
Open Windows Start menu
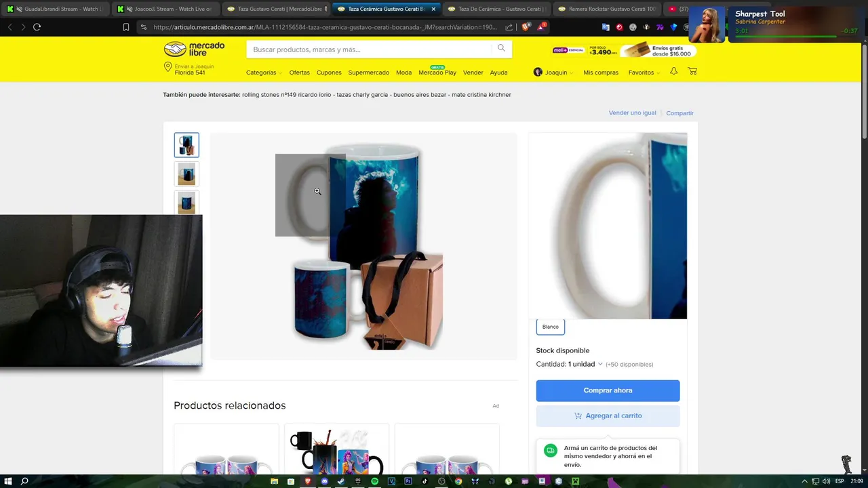point(7,481)
